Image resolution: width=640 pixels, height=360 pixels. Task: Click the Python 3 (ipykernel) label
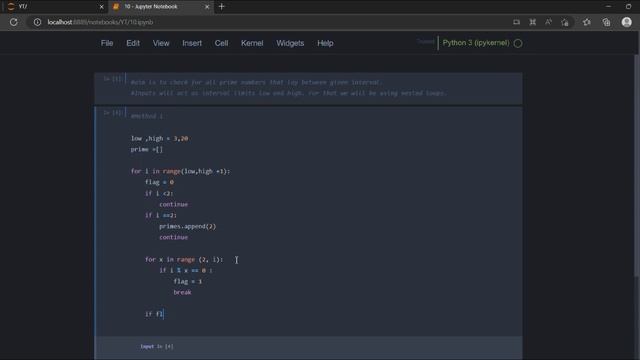tap(476, 43)
